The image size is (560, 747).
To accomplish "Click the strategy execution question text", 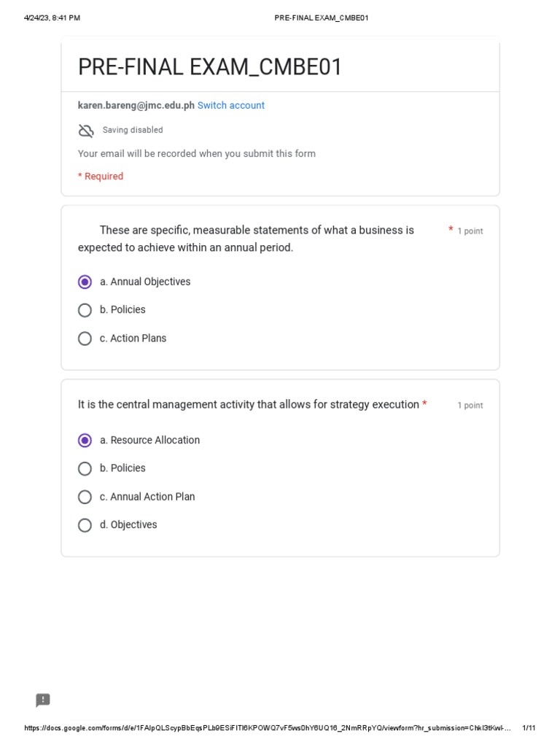I will click(x=249, y=405).
